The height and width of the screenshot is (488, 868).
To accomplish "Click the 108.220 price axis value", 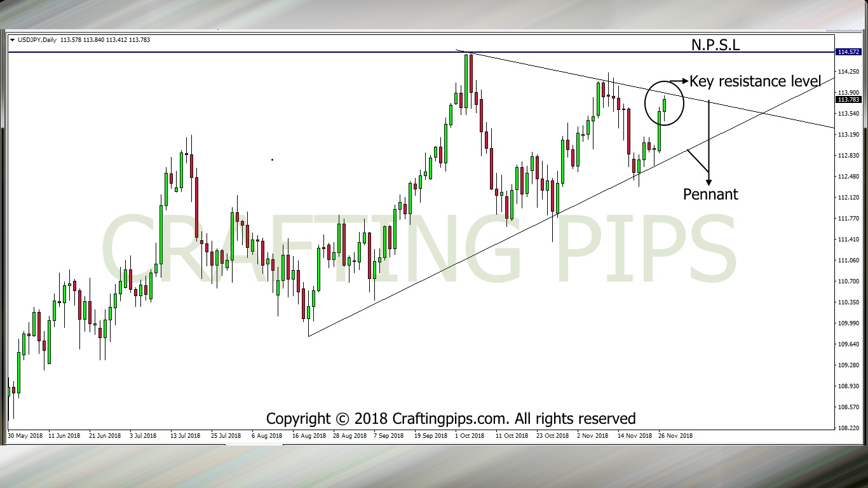I will 848,428.
